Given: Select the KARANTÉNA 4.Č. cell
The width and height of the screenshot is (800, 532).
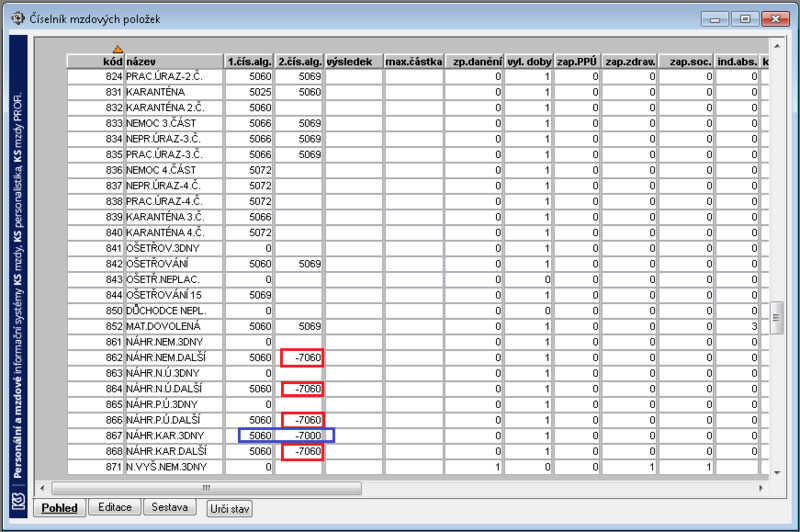Looking at the screenshot, I should click(x=174, y=233).
